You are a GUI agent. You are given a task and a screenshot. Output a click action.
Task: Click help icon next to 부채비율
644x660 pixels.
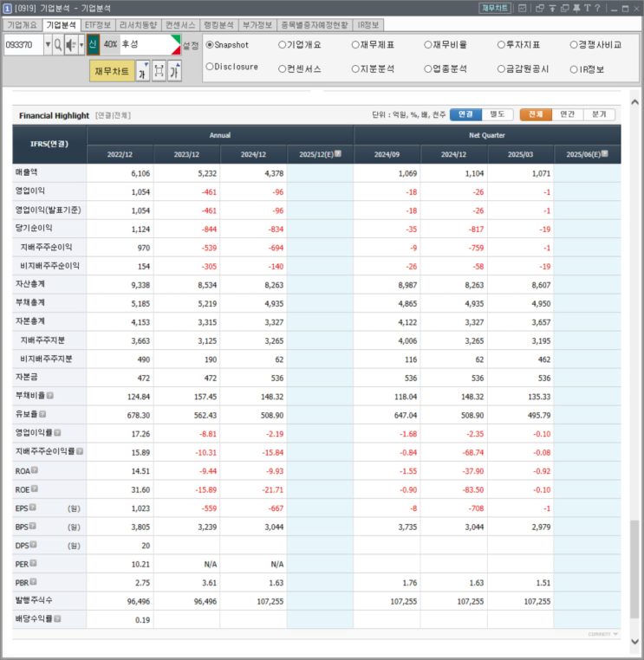[x=50, y=396]
